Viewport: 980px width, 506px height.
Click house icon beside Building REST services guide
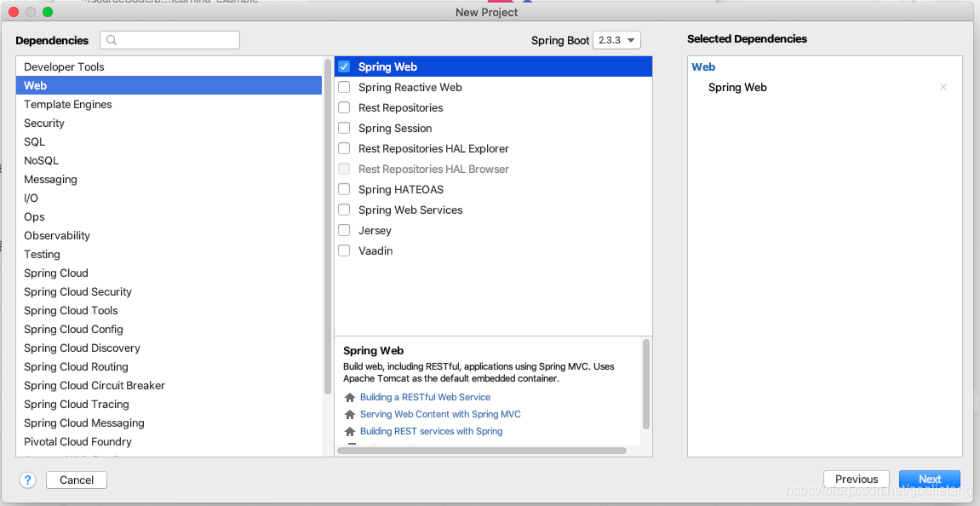coord(349,431)
